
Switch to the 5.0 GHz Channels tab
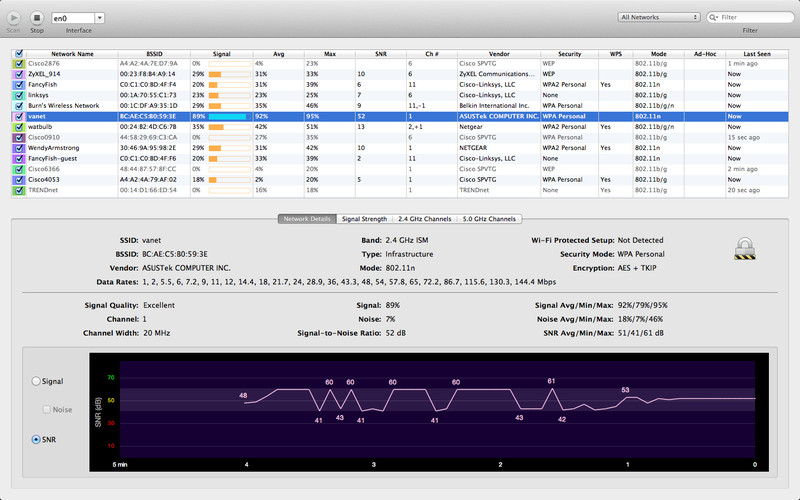click(x=489, y=219)
